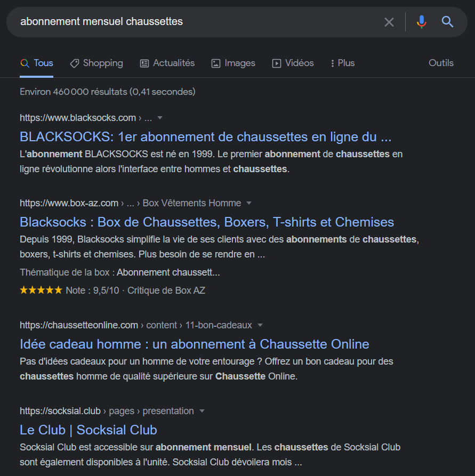Open the Tous results tab

(36, 63)
